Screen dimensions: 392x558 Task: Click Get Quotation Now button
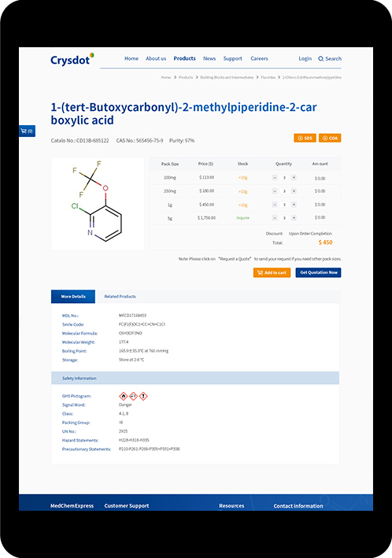(318, 272)
